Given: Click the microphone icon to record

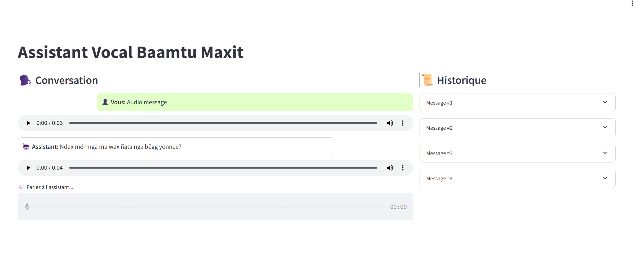Looking at the screenshot, I should coord(27,206).
